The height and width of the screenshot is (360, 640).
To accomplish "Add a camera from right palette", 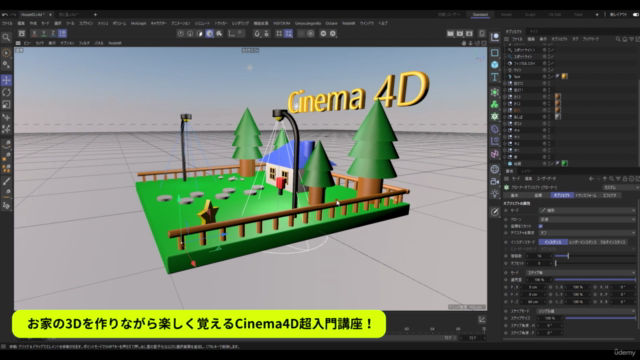I will pyautogui.click(x=495, y=181).
